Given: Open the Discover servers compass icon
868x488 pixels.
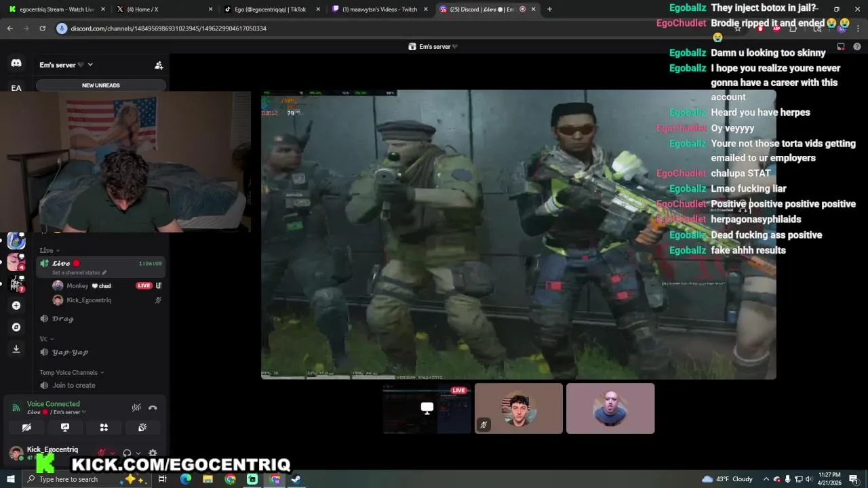Looking at the screenshot, I should point(16,327).
